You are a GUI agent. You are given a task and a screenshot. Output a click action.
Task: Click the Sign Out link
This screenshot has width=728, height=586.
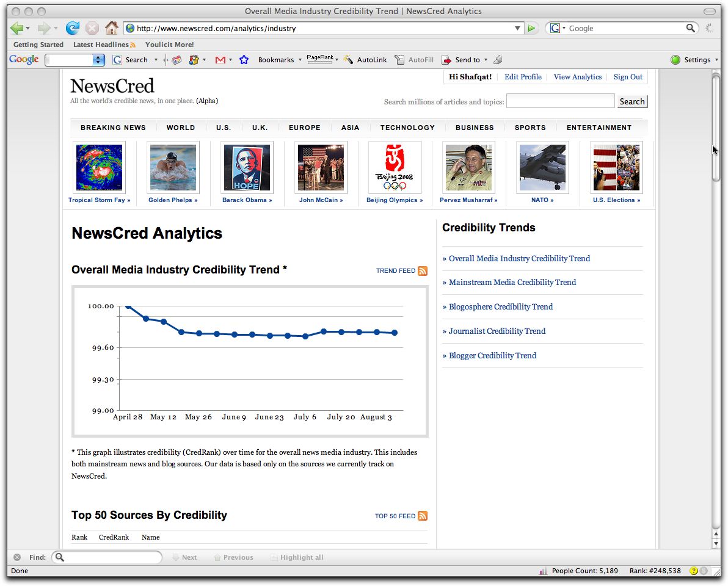(x=628, y=77)
